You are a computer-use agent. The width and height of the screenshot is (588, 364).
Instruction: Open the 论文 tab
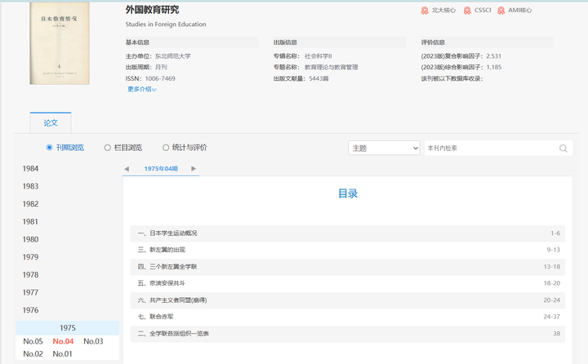pos(51,123)
